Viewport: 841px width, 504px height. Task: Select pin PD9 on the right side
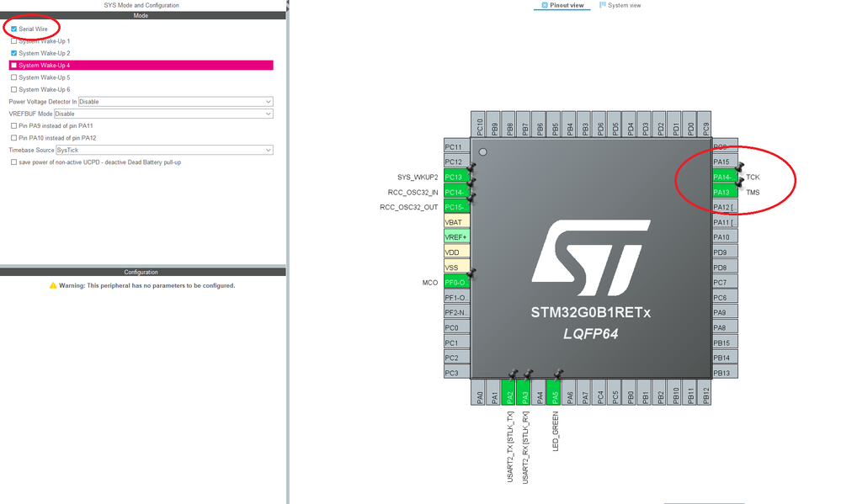pyautogui.click(x=725, y=252)
